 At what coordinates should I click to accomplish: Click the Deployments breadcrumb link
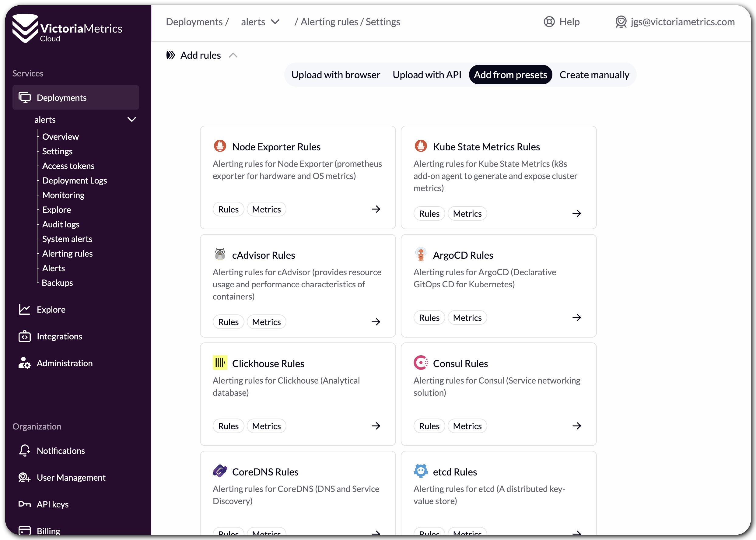tap(194, 22)
